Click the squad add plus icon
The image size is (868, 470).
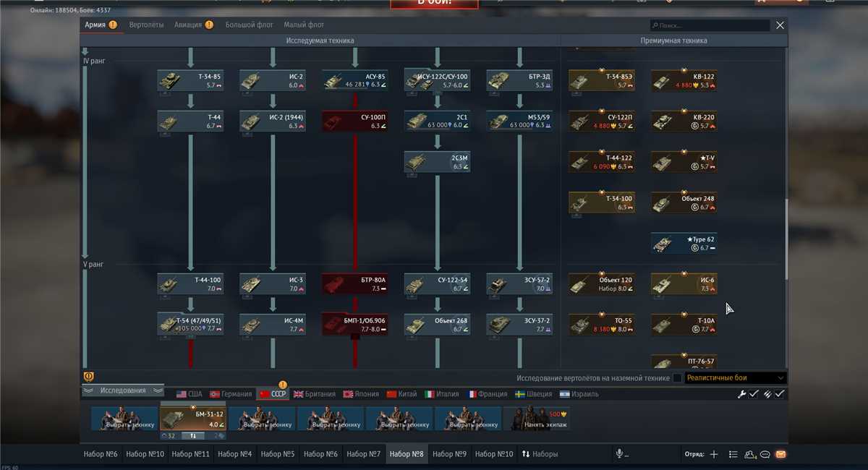pyautogui.click(x=713, y=454)
